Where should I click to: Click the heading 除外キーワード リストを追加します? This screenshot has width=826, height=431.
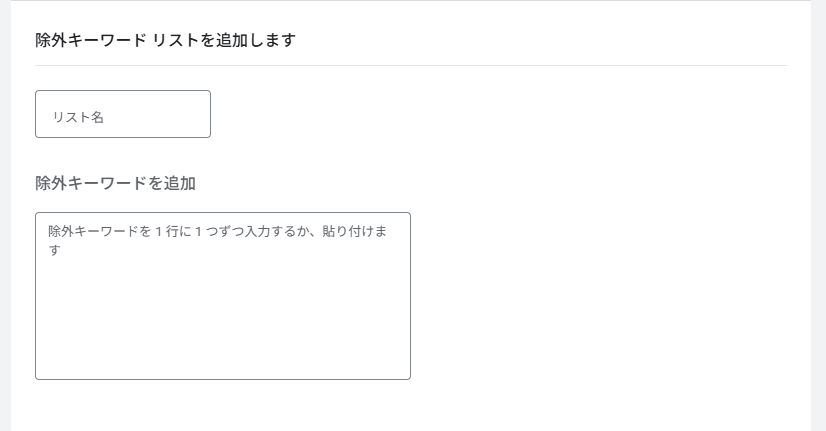pos(165,41)
